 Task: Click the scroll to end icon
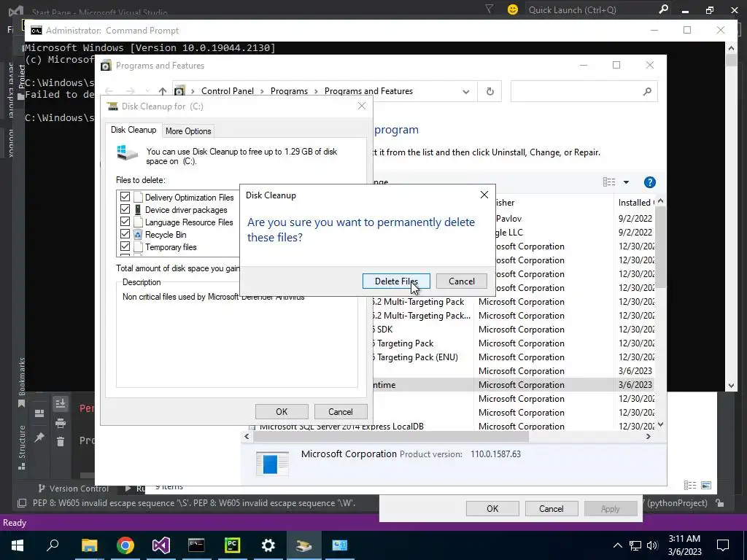click(x=60, y=404)
